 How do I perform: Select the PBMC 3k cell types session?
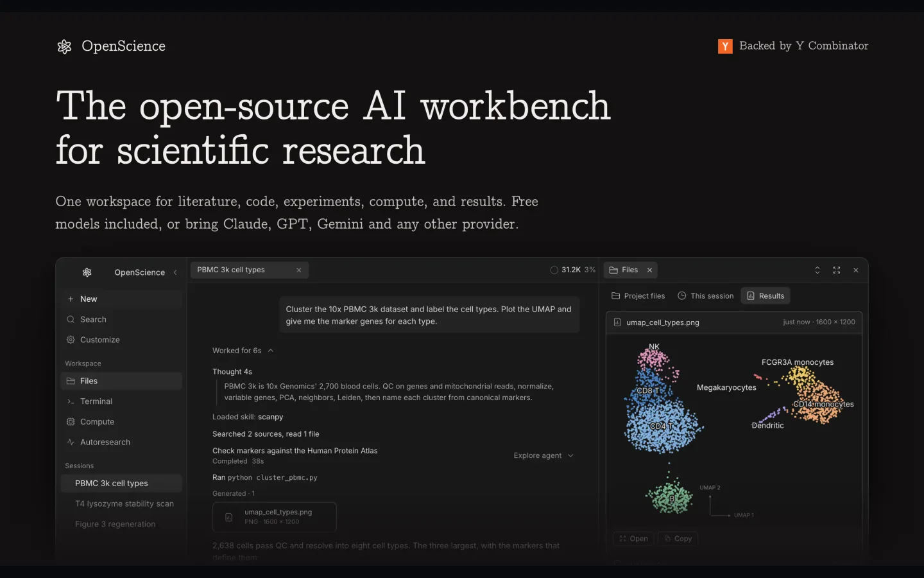pos(121,484)
